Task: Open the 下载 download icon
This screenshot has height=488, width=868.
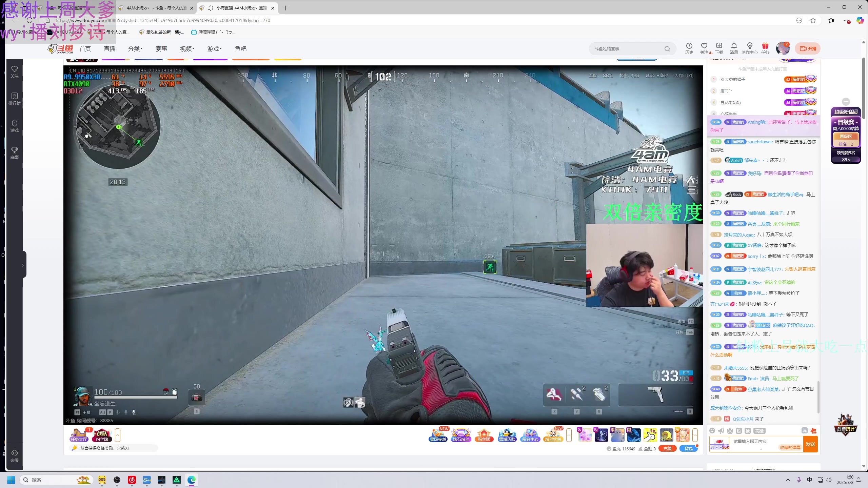Action: coord(719,48)
